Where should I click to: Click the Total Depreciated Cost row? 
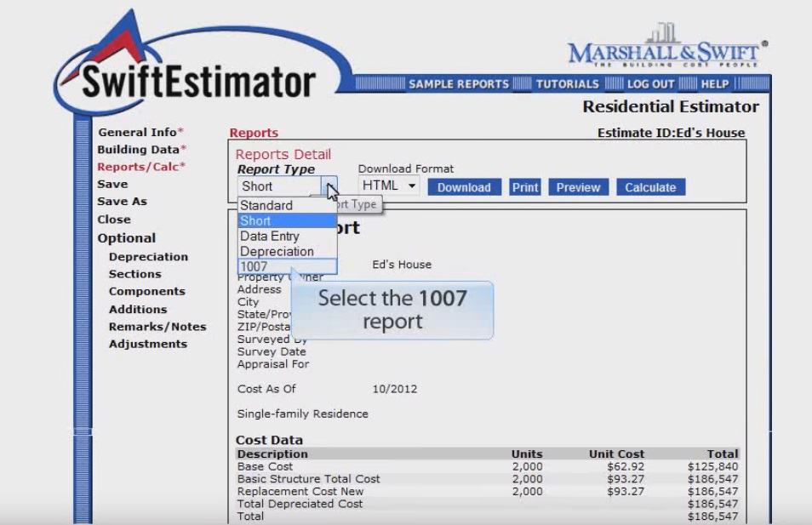point(488,504)
